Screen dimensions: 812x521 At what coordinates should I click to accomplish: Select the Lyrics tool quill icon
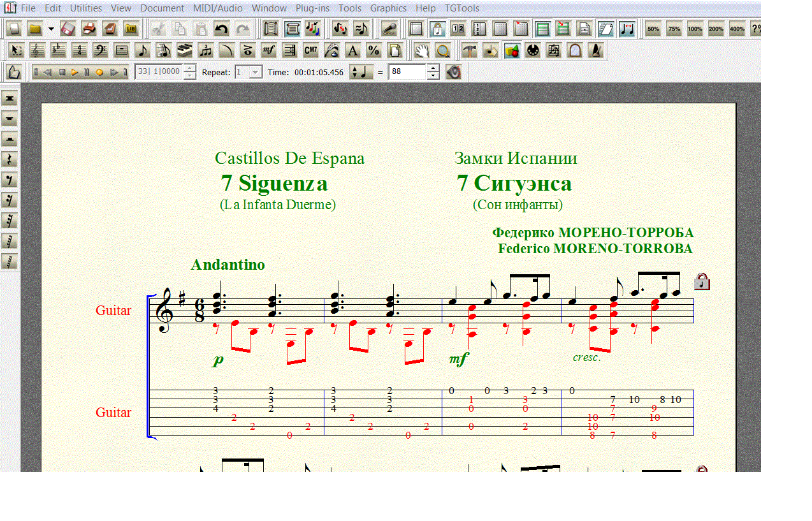pos(332,50)
